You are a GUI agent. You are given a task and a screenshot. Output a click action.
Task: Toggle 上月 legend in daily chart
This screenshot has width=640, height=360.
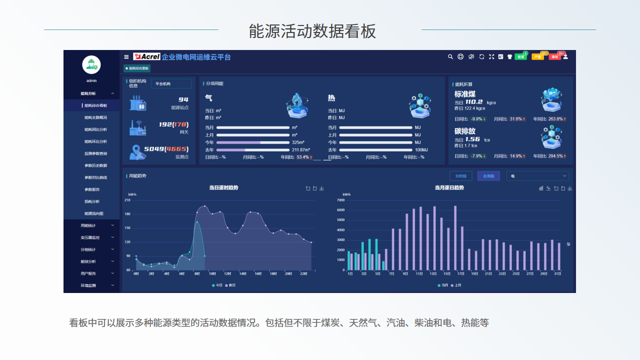456,285
